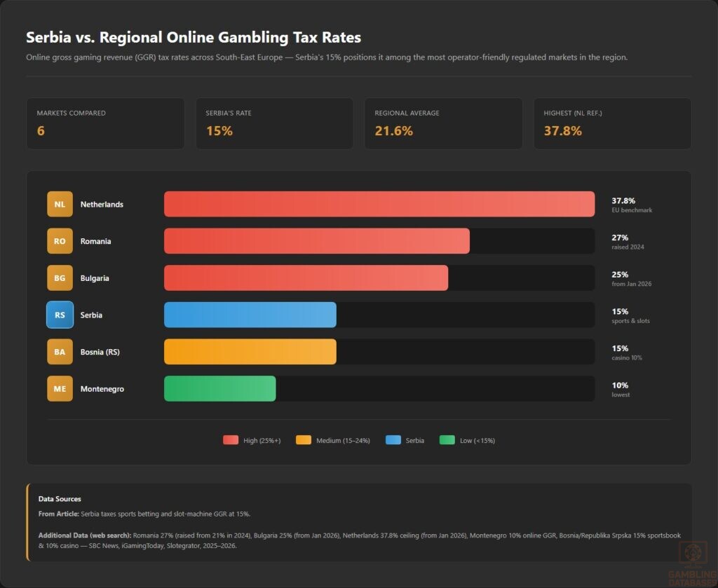This screenshot has height=588, width=718.
Task: Click the Bulgaria red bar
Action: (x=306, y=278)
